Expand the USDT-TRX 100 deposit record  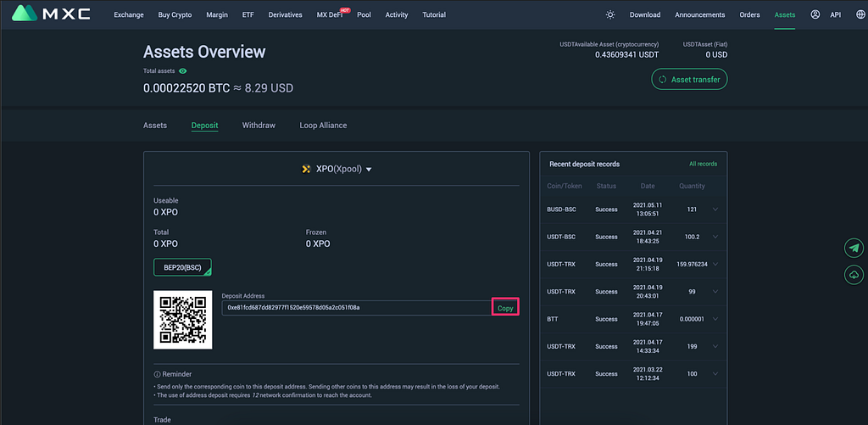click(x=715, y=374)
